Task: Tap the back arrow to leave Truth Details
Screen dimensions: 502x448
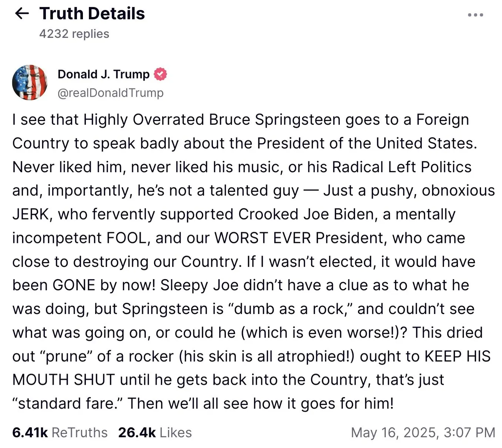Action: tap(22, 14)
